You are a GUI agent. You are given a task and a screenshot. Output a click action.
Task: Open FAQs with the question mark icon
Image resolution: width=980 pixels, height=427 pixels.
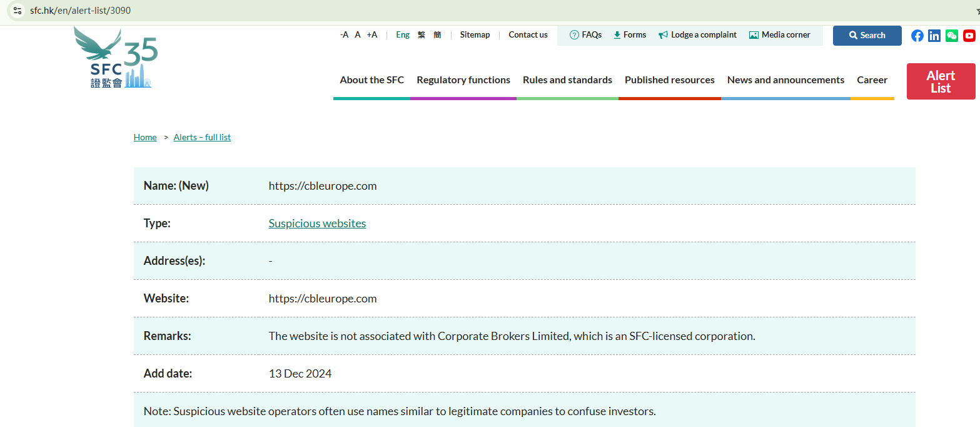point(585,35)
